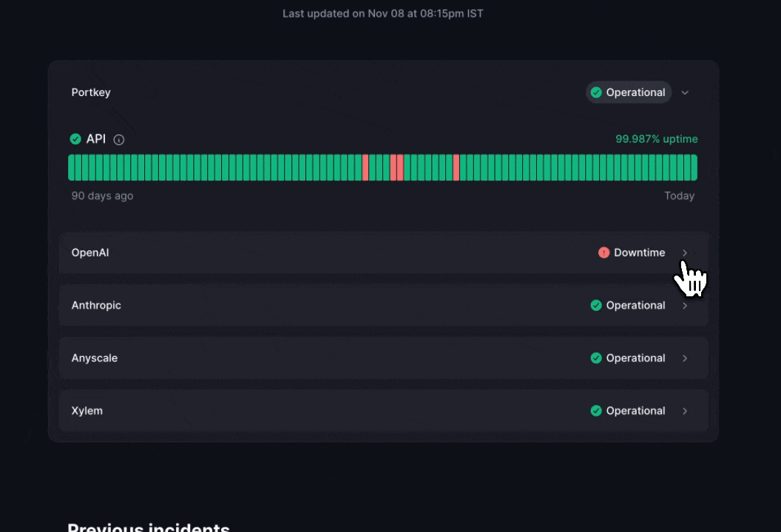Click the Operational status icon beside Portkey
The height and width of the screenshot is (532, 781).
(596, 92)
